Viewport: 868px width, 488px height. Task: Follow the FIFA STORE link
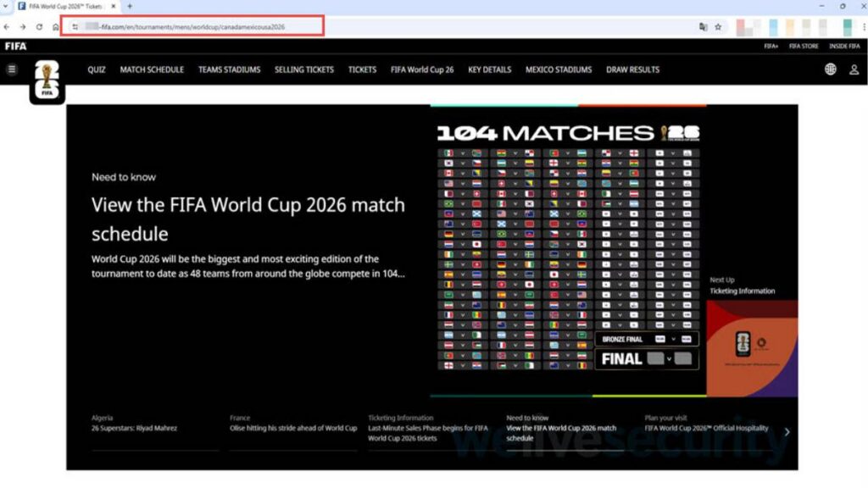click(804, 47)
